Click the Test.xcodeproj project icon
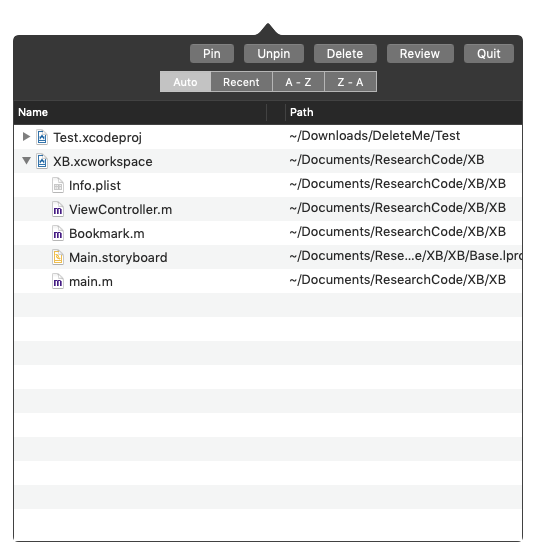The image size is (536, 555). (42, 137)
